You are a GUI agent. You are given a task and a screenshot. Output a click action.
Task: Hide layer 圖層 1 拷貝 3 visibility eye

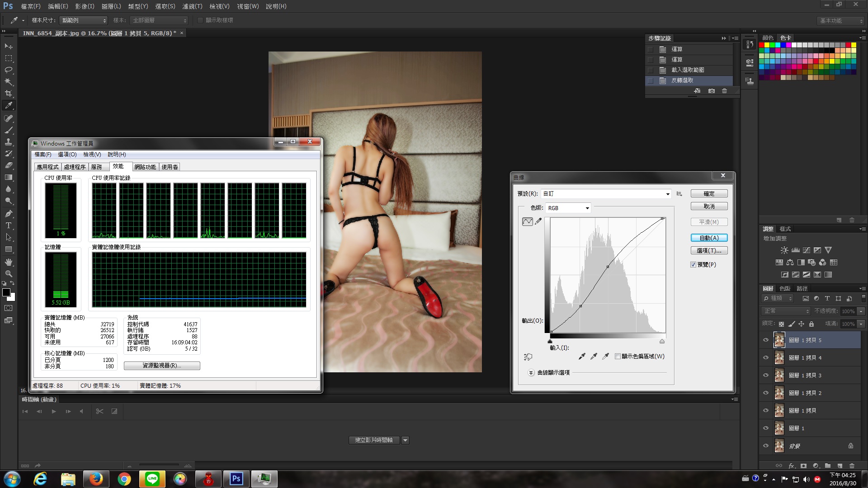(766, 375)
